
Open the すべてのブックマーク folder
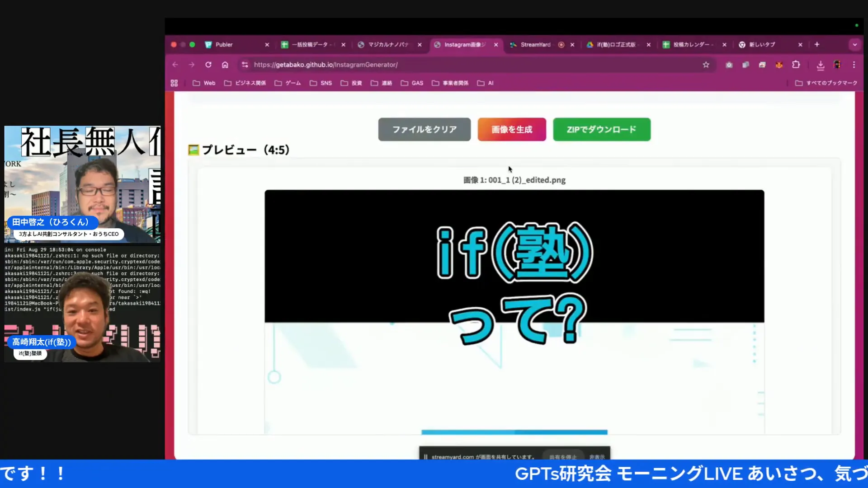click(x=826, y=83)
